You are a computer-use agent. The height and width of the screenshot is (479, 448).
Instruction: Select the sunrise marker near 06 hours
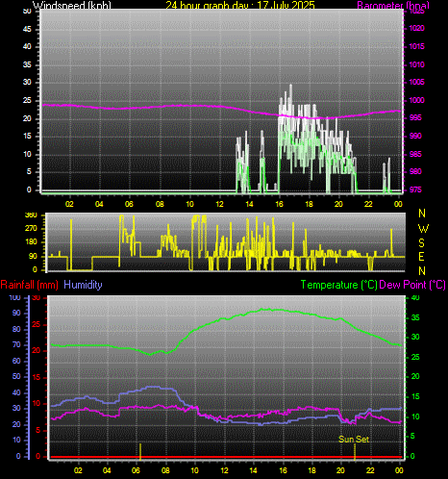[x=140, y=451]
